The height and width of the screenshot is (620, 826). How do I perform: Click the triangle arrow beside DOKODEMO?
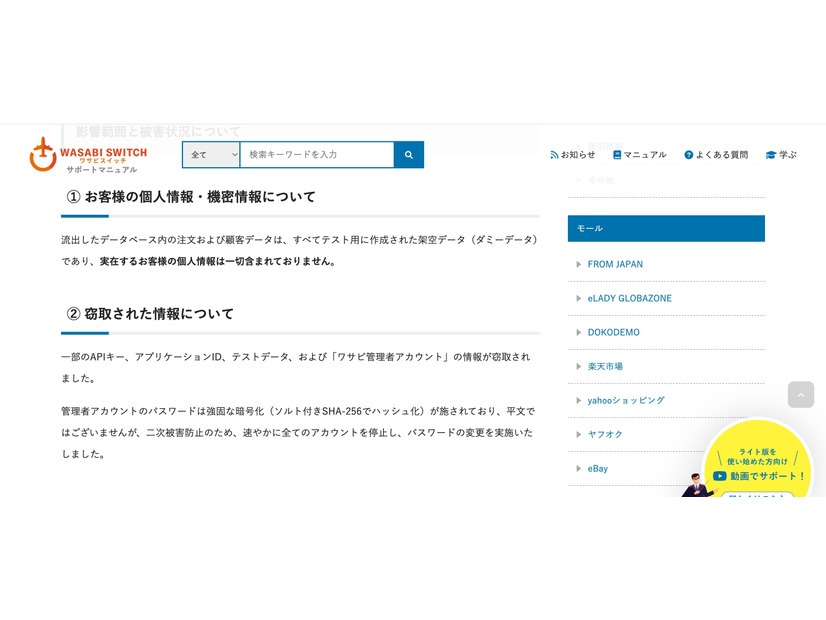[x=578, y=332]
